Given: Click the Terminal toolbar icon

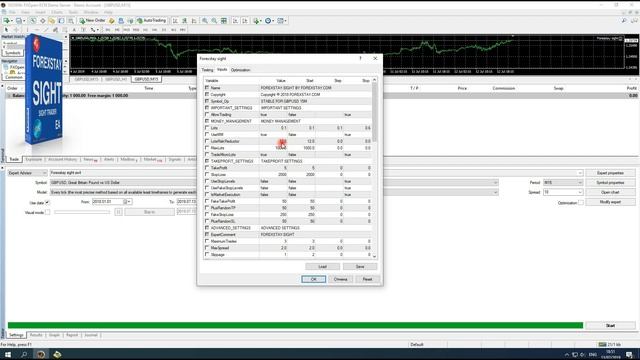Looking at the screenshot, I should pos(61,21).
